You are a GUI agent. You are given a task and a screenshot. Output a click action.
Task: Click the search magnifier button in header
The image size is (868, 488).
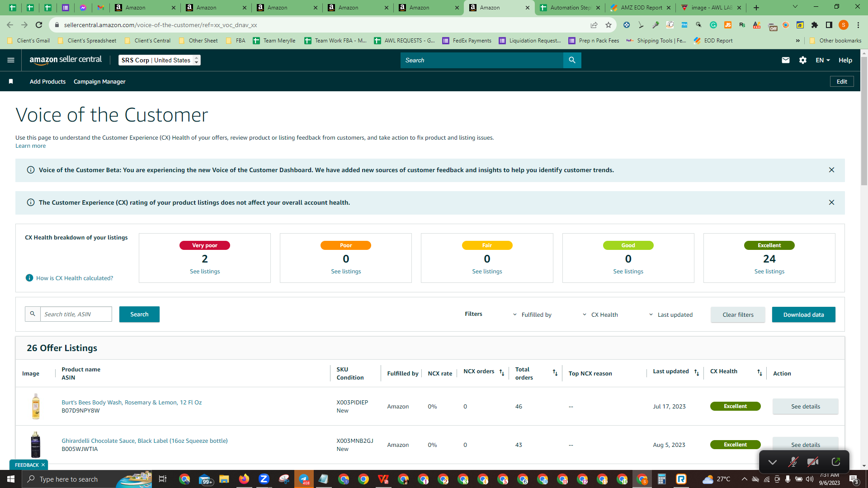(x=572, y=60)
